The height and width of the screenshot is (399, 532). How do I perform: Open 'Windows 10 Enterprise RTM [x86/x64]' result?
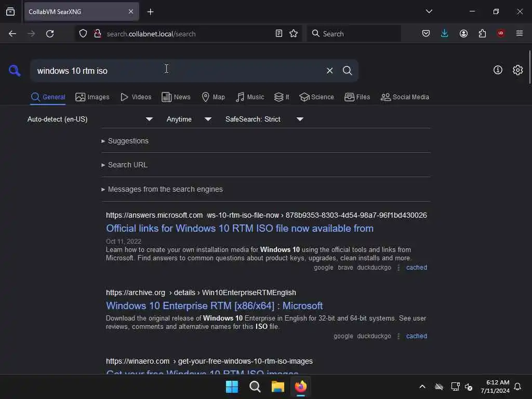click(214, 305)
